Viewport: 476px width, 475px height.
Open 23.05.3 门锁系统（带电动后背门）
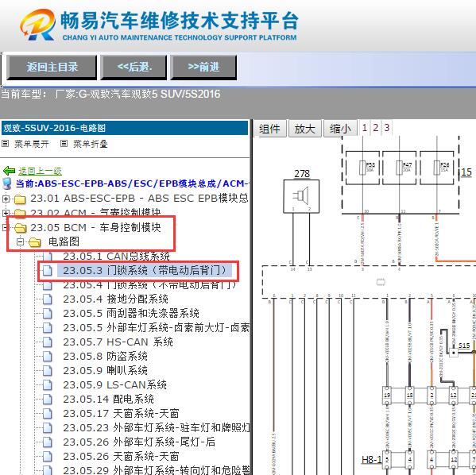(x=144, y=270)
